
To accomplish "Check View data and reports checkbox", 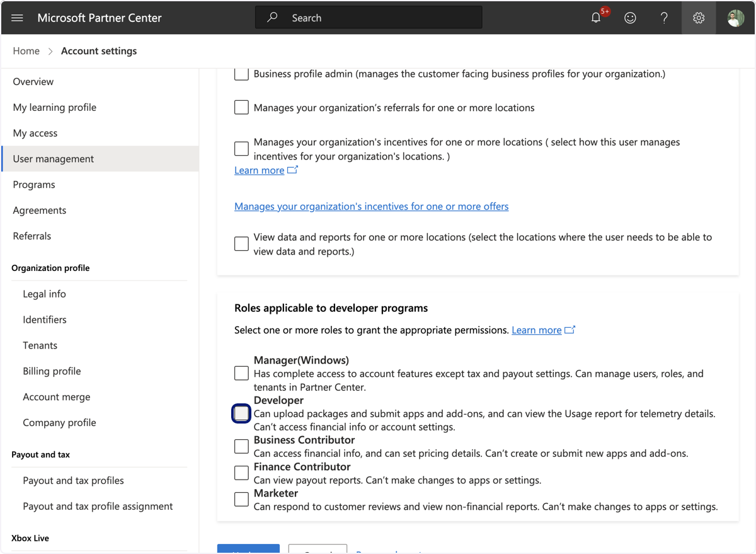I will [241, 244].
